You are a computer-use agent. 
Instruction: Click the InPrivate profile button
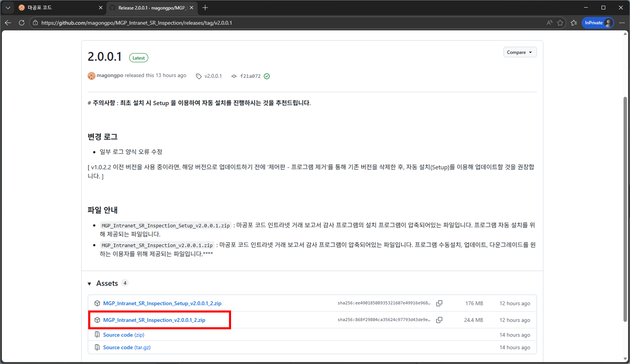coord(597,23)
